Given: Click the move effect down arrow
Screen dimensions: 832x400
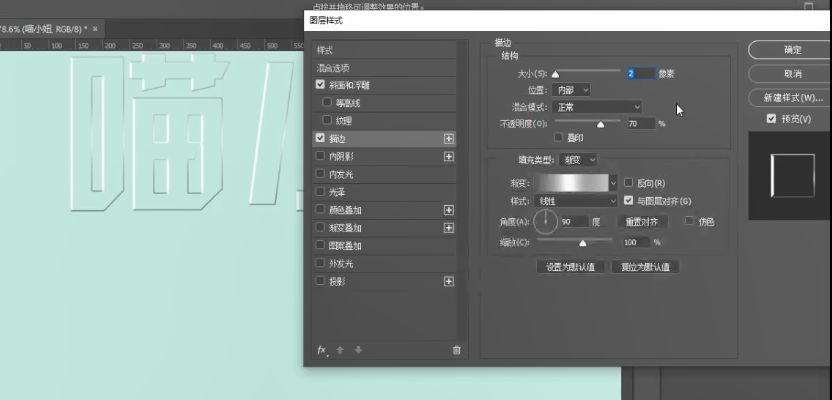Looking at the screenshot, I should 358,350.
